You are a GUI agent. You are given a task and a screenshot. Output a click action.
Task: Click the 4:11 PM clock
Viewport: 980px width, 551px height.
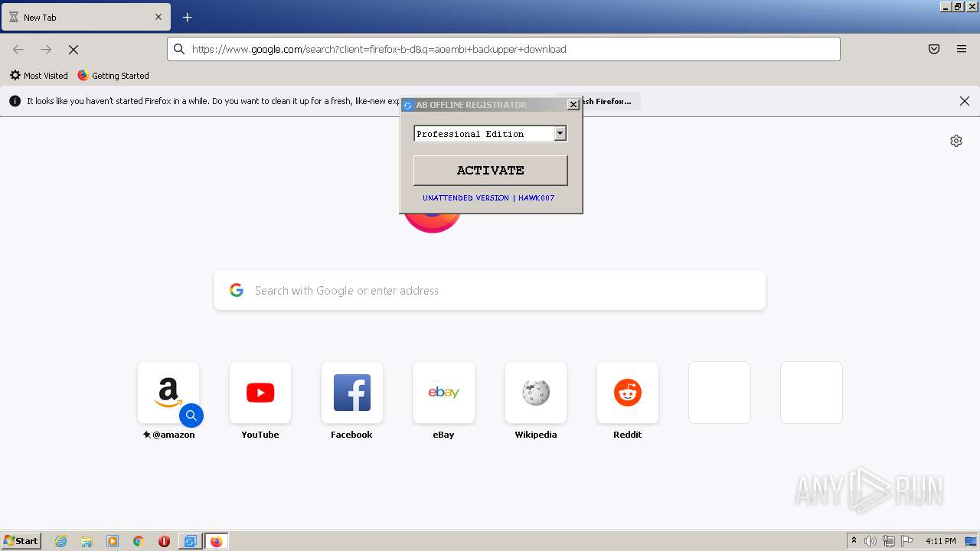pyautogui.click(x=940, y=541)
